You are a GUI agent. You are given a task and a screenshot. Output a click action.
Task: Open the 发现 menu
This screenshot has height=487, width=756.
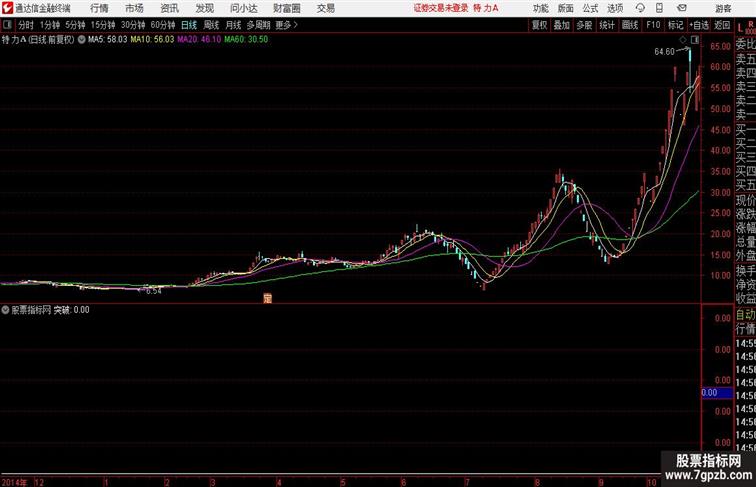coord(204,8)
